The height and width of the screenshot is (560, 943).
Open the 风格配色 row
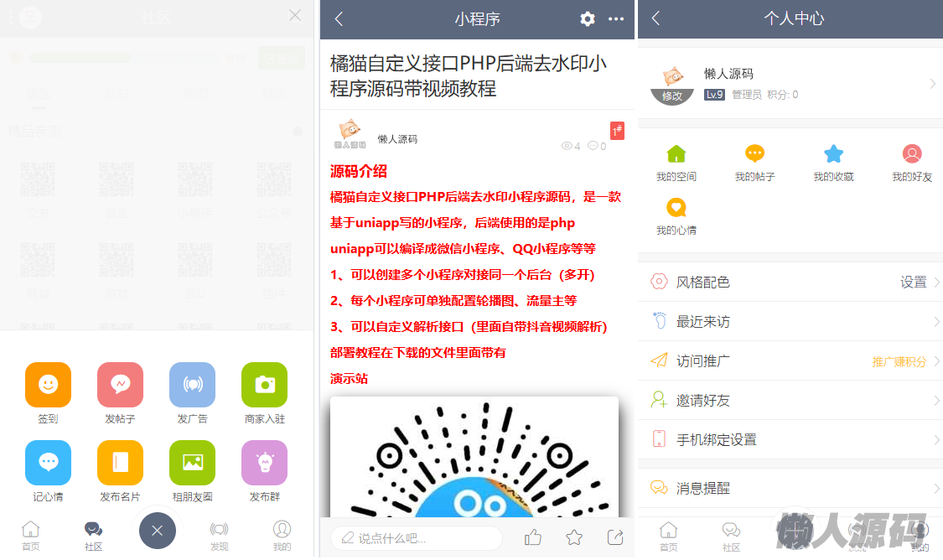790,283
